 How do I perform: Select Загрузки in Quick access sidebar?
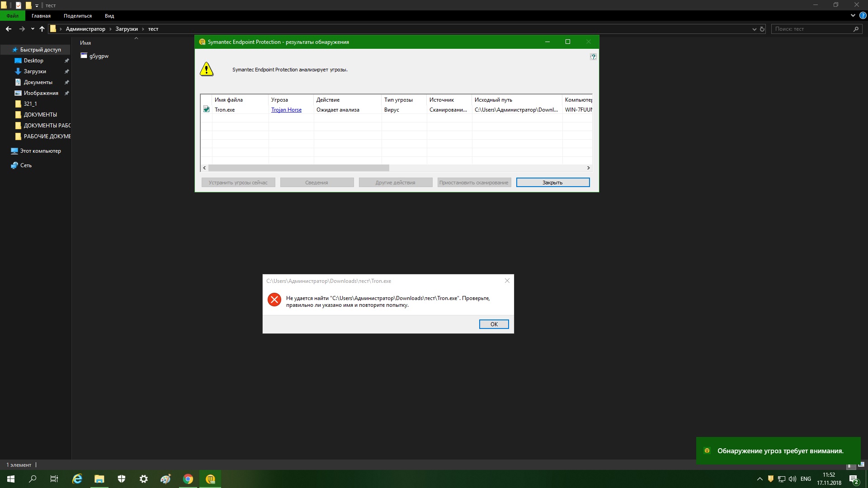click(x=35, y=71)
